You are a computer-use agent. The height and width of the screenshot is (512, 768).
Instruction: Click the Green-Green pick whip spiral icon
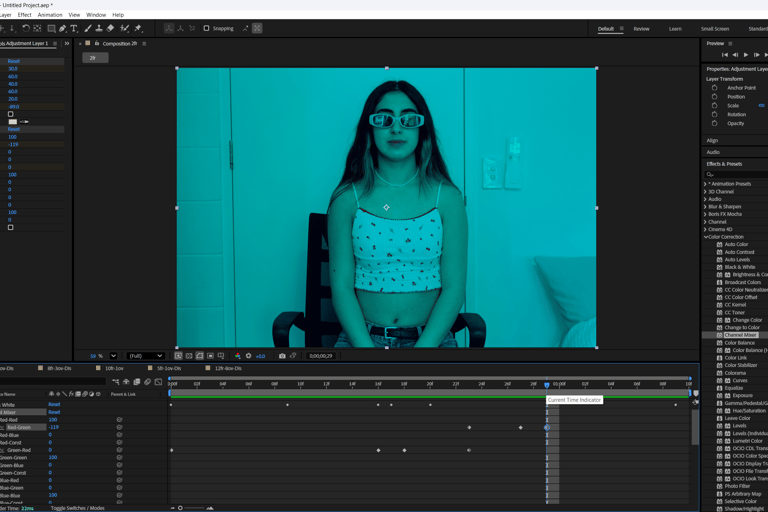[x=119, y=458]
